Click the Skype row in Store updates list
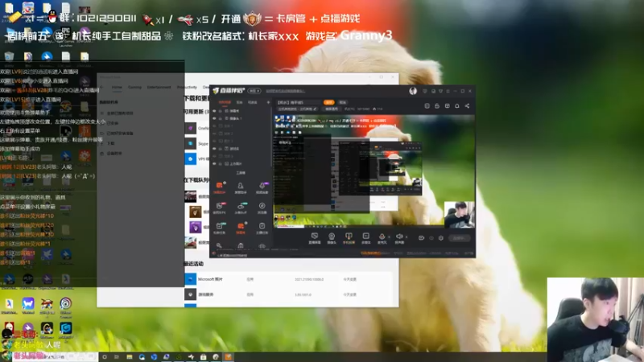This screenshot has width=644, height=362. (x=197, y=144)
